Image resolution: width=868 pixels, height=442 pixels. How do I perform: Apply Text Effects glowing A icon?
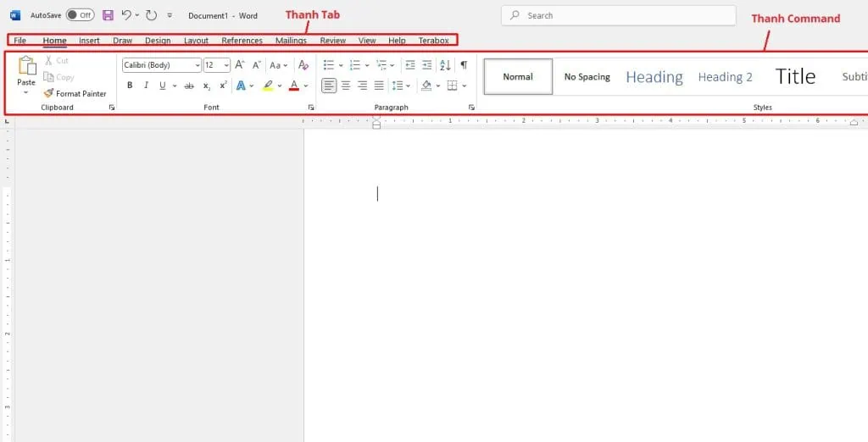click(x=241, y=86)
